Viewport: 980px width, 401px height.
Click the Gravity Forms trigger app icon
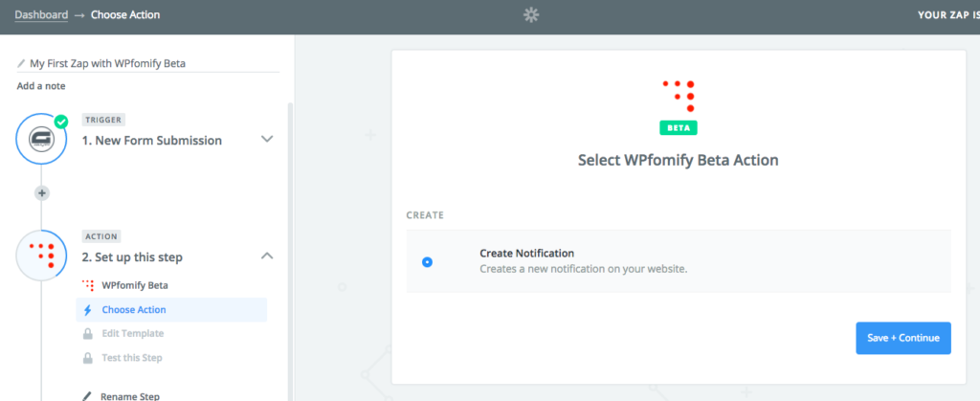click(x=41, y=139)
